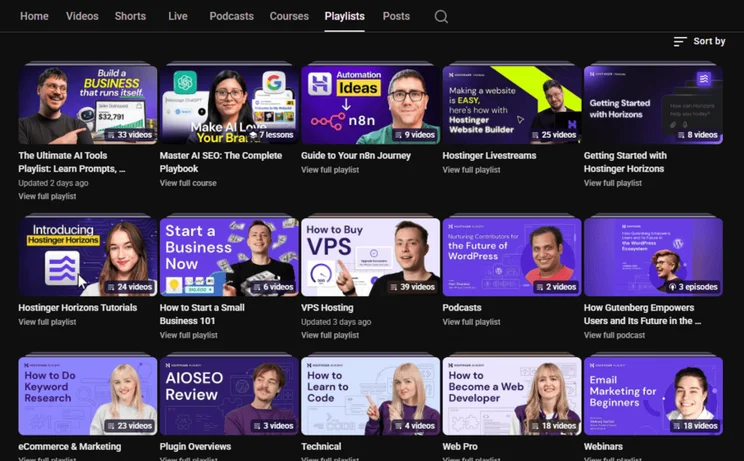This screenshot has width=744, height=461.
Task: Open Introducing Hostinger Horizons thumbnail
Action: tap(88, 257)
